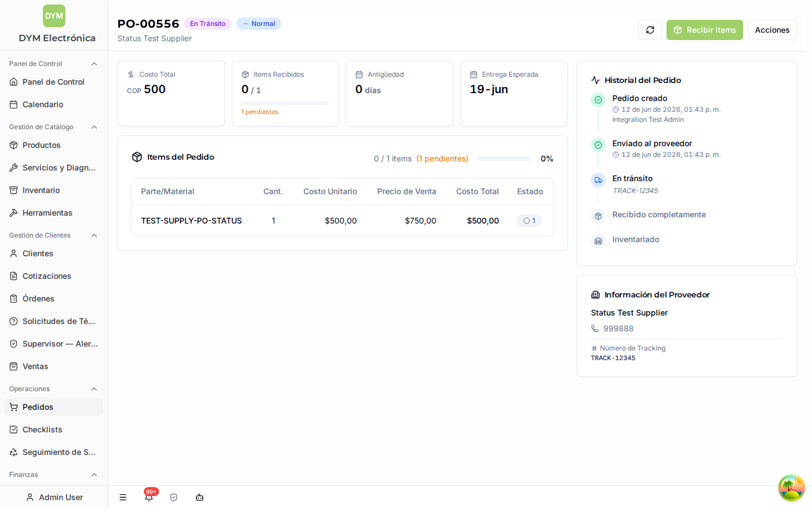Click the DYM logo

click(x=54, y=16)
